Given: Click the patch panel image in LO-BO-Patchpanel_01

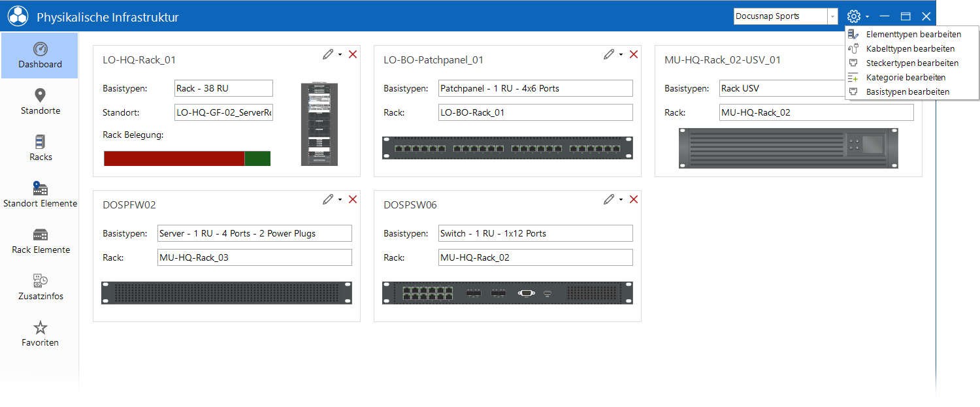Looking at the screenshot, I should coord(508,148).
